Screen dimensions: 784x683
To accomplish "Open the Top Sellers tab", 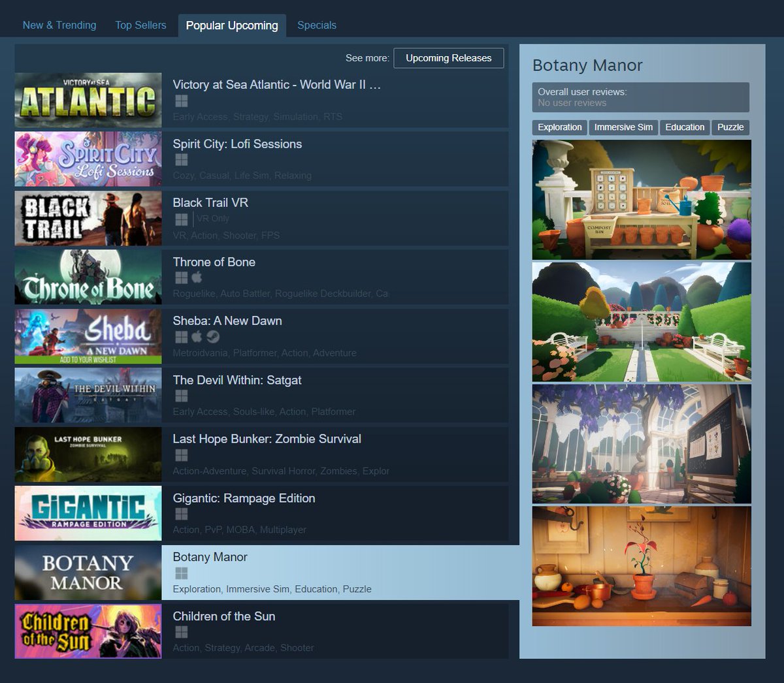I will [140, 25].
